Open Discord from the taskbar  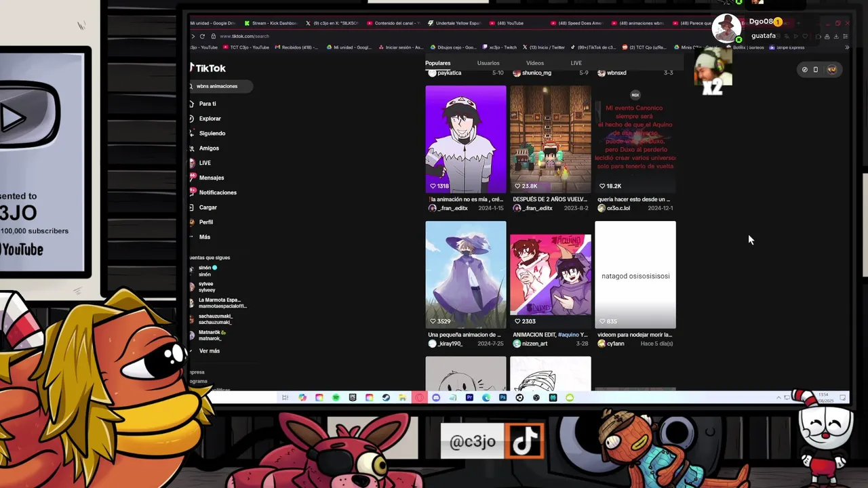point(436,398)
